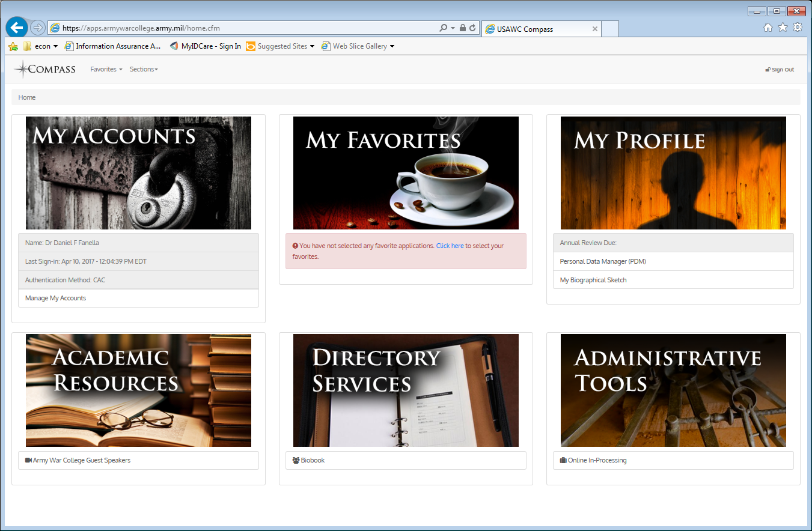The image size is (812, 531).
Task: Click the My Accounts padlock image
Action: coord(138,173)
